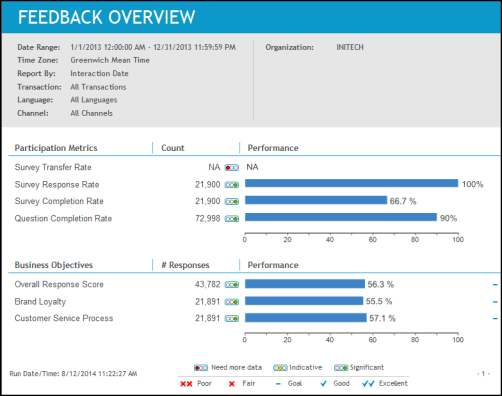Click the 'All Channels' value

point(91,113)
